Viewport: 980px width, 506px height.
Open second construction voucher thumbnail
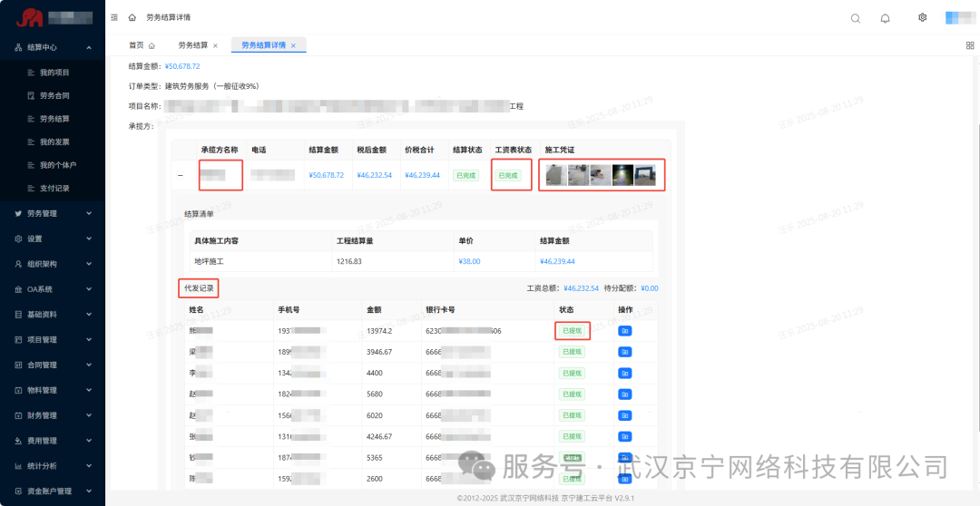click(x=578, y=175)
